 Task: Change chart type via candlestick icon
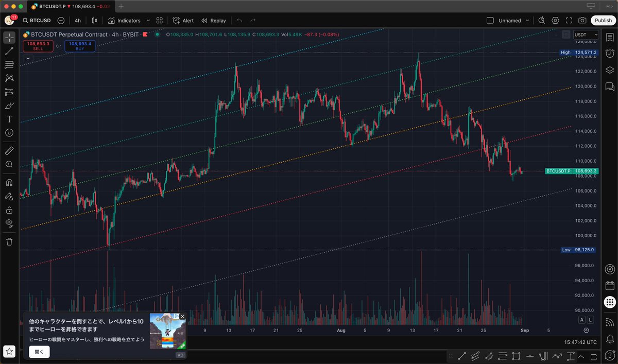(x=94, y=21)
